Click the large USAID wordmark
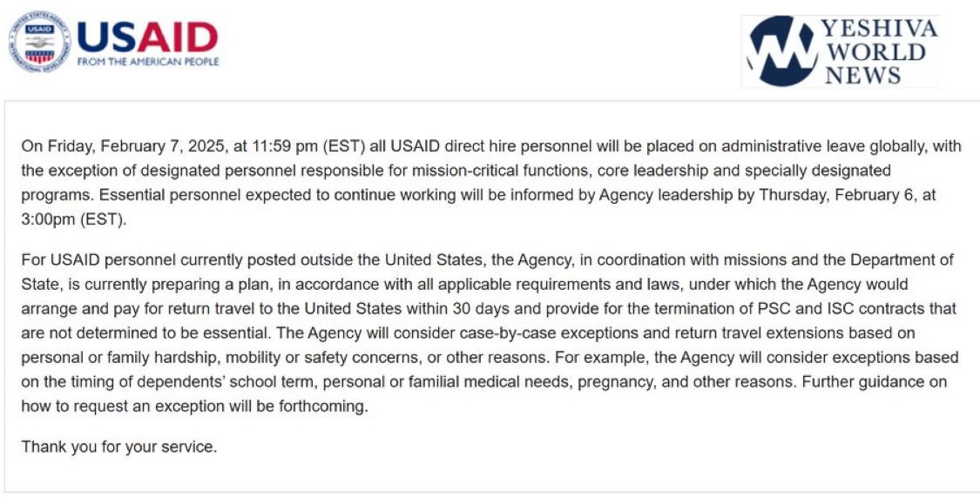980x498 pixels. 148,37
